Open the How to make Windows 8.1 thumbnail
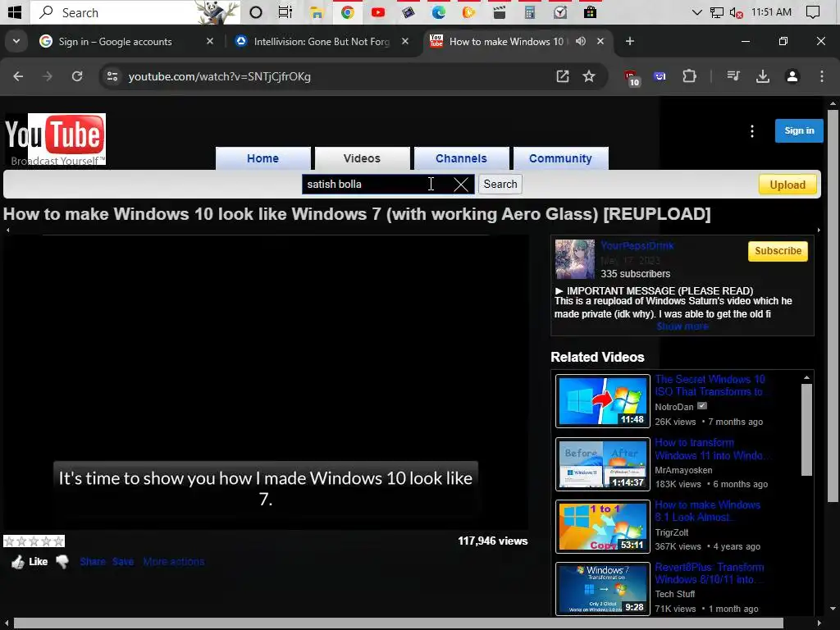This screenshot has height=630, width=840. click(603, 526)
